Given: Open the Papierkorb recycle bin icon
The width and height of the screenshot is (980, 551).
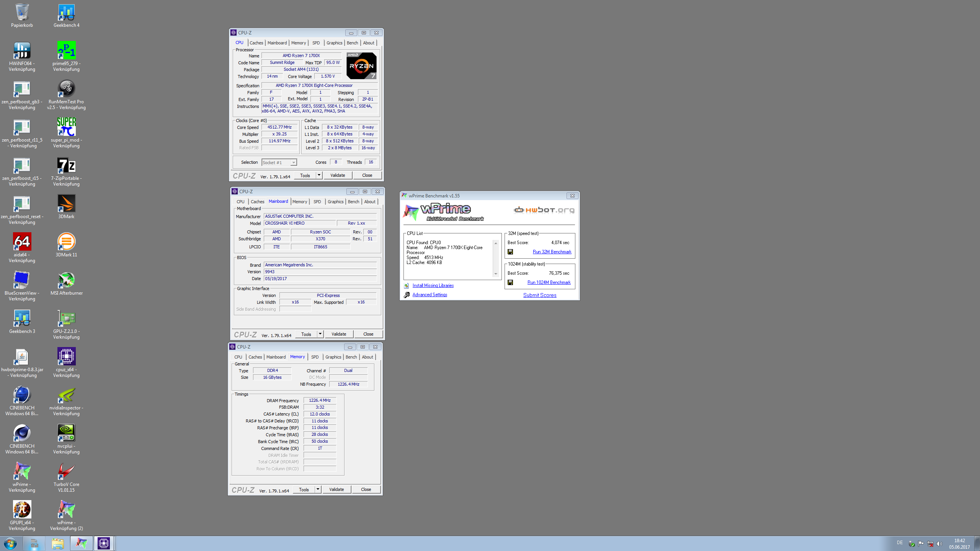Looking at the screenshot, I should 22,16.
